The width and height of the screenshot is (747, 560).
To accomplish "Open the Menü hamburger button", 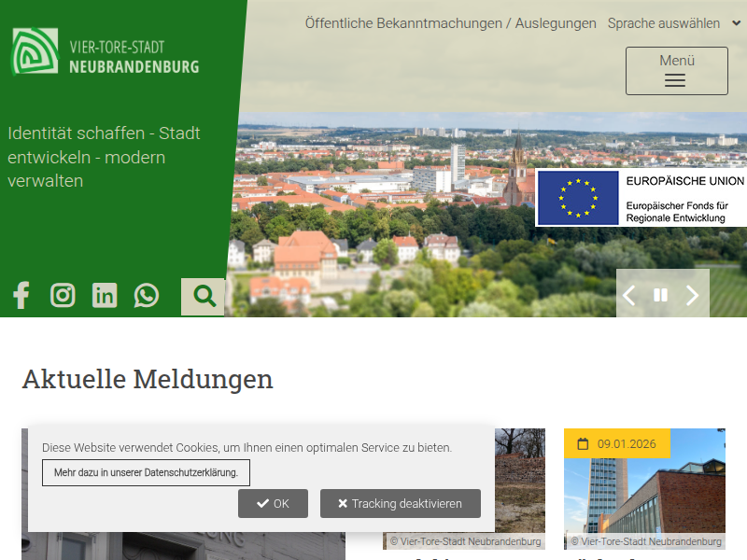I will point(676,71).
